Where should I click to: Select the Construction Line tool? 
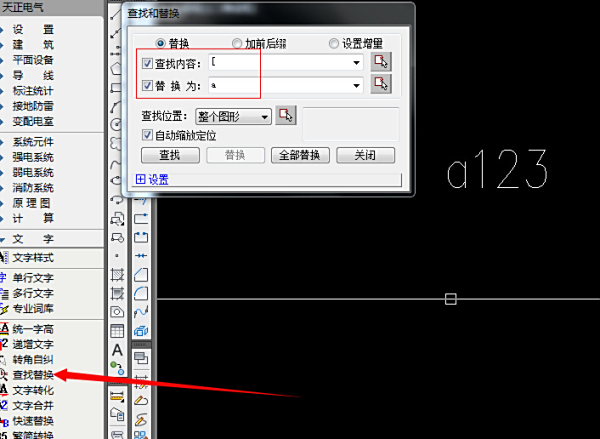[116, 33]
